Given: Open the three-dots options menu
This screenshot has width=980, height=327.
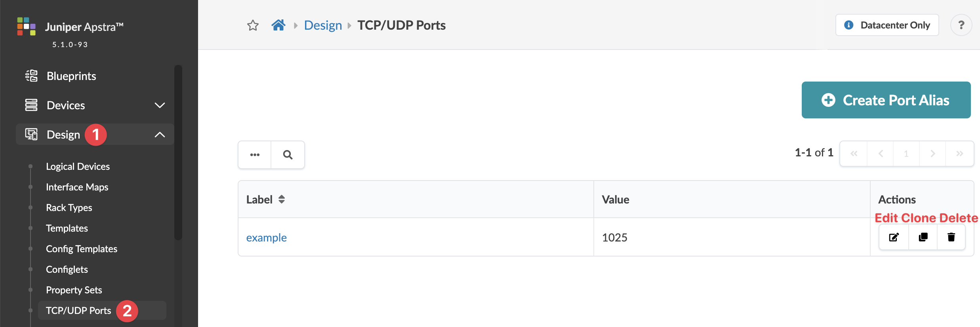Looking at the screenshot, I should [255, 155].
